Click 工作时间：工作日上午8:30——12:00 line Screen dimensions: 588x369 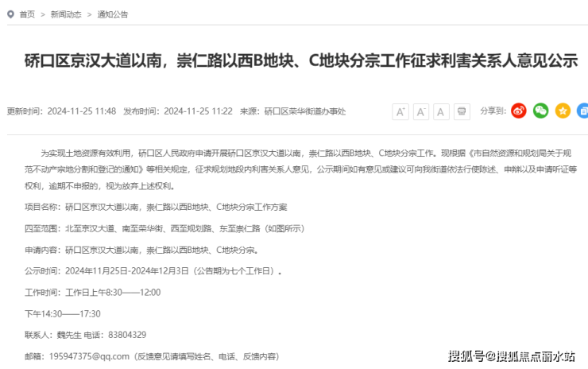[x=93, y=293]
